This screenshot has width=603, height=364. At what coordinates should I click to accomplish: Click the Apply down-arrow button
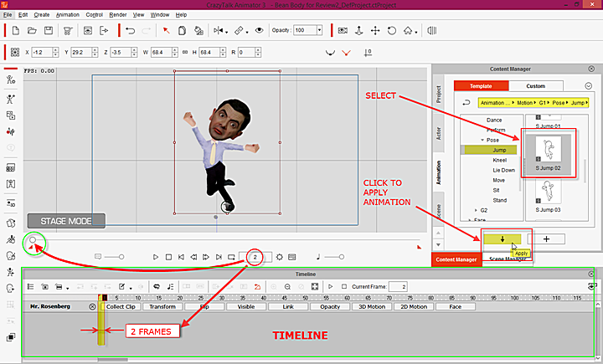pyautogui.click(x=502, y=239)
